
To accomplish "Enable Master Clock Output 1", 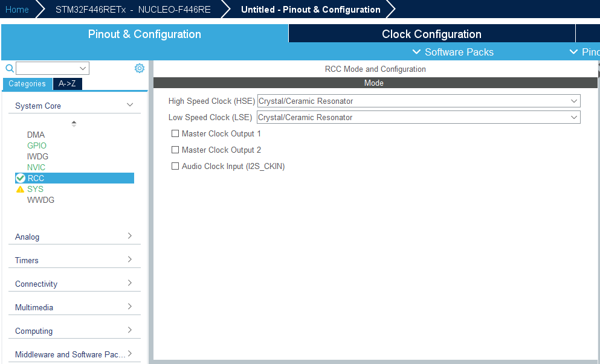I will pos(175,133).
